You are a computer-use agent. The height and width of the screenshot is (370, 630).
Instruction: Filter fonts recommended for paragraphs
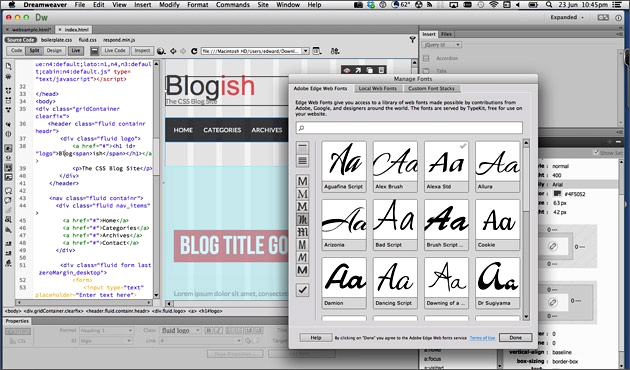pos(303,161)
